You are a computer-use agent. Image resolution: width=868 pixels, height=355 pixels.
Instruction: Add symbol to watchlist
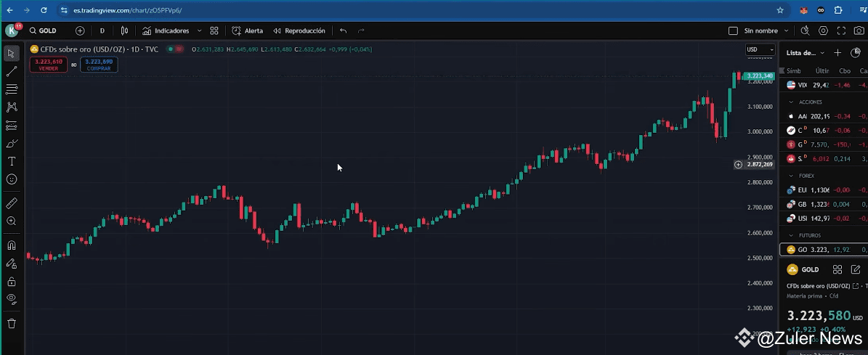click(x=837, y=52)
